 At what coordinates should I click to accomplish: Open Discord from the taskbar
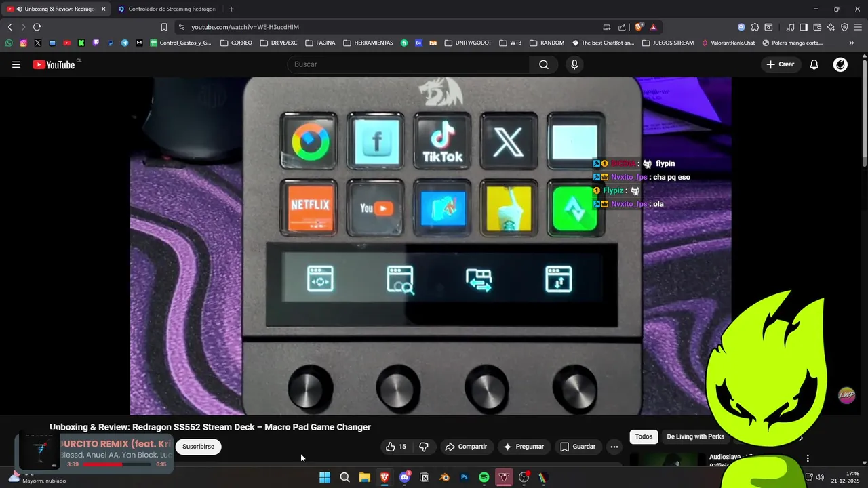405,477
